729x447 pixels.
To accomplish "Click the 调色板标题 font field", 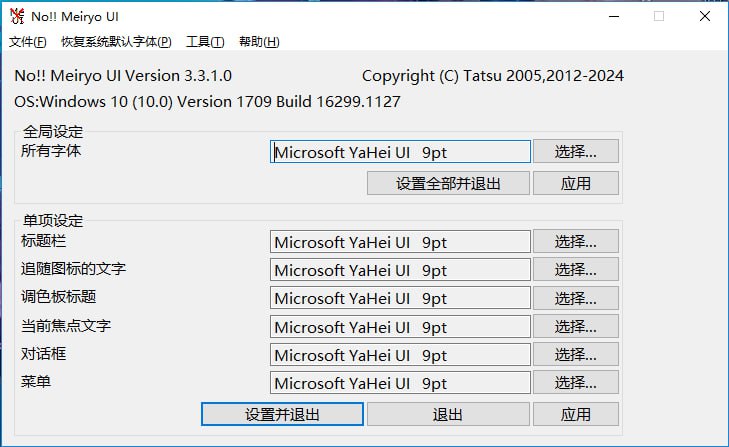I will (x=400, y=298).
